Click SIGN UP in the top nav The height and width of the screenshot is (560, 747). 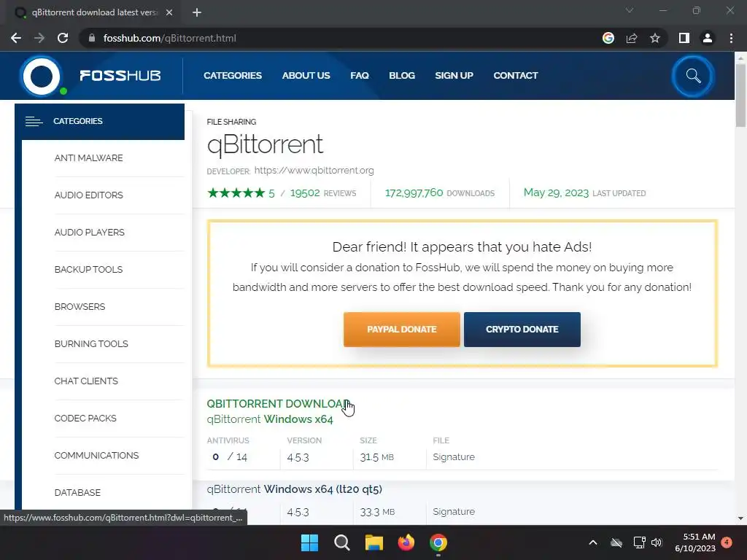click(454, 76)
